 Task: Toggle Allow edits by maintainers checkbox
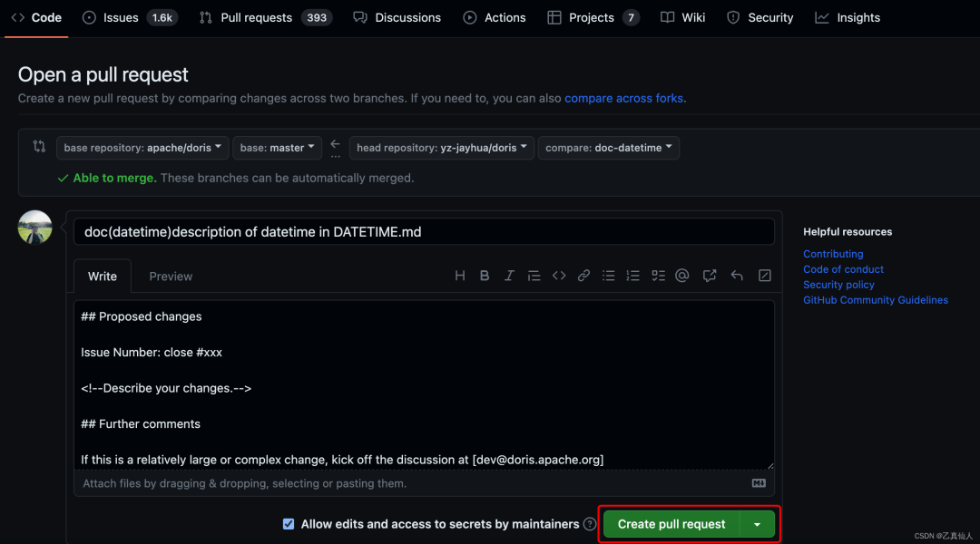(289, 524)
